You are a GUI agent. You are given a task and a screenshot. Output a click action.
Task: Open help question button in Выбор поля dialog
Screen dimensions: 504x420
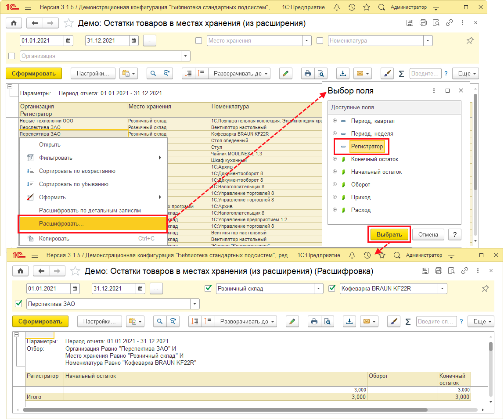tap(454, 235)
